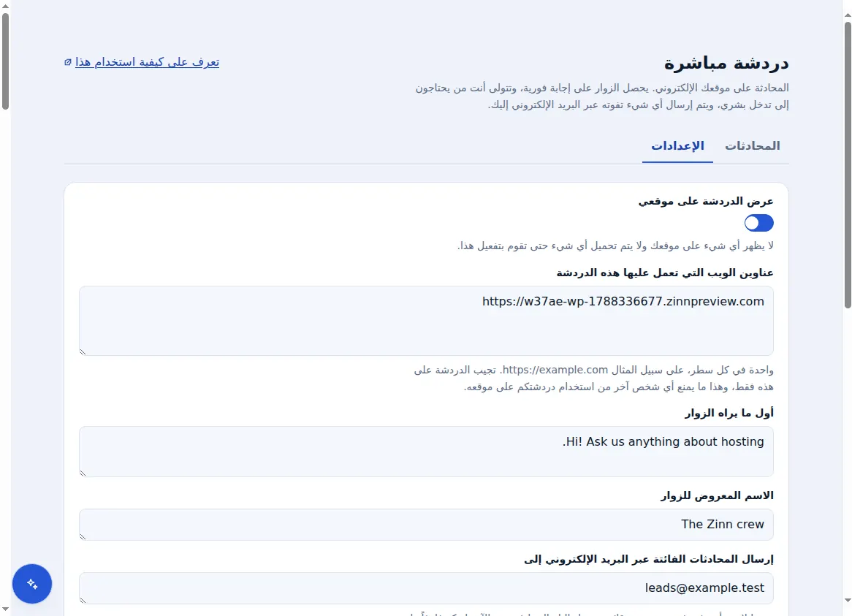852x616 pixels.
Task: Click the hint text containing 'https://example.com'
Action: tap(593, 378)
